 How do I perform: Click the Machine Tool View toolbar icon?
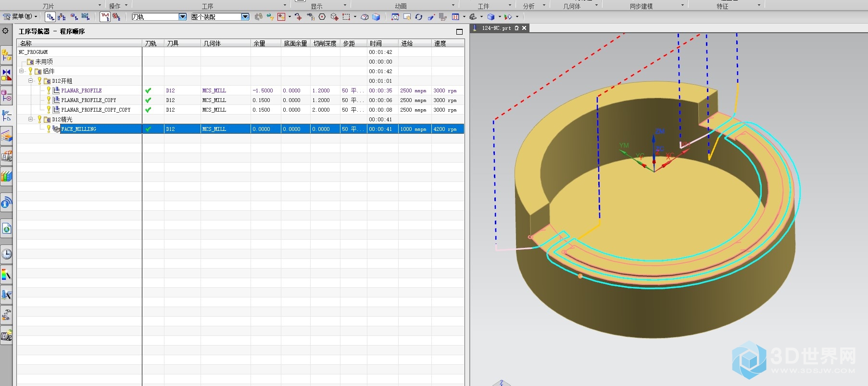click(x=62, y=17)
